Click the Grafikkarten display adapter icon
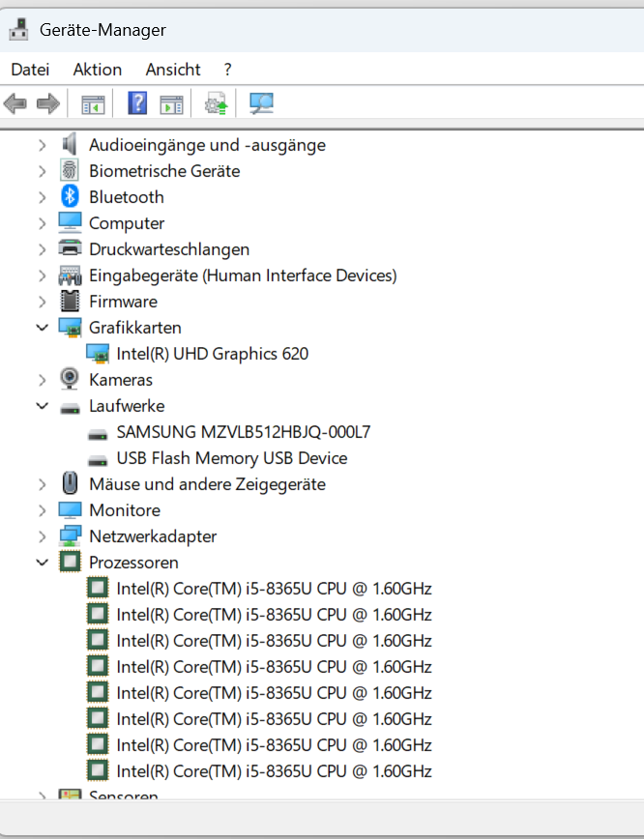This screenshot has width=644, height=839. click(71, 328)
